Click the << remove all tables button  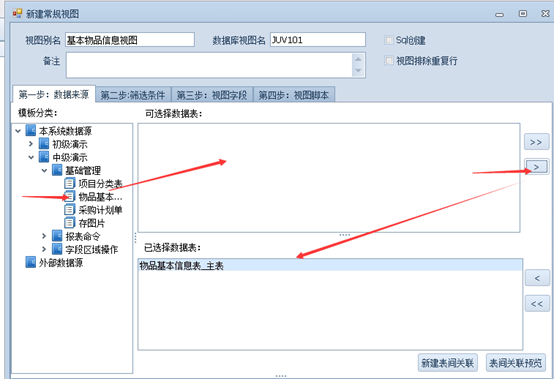point(537,304)
